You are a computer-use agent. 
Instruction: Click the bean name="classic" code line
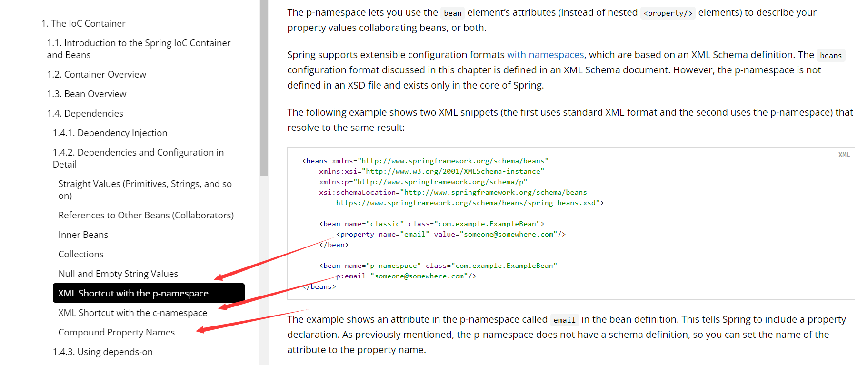[431, 224]
